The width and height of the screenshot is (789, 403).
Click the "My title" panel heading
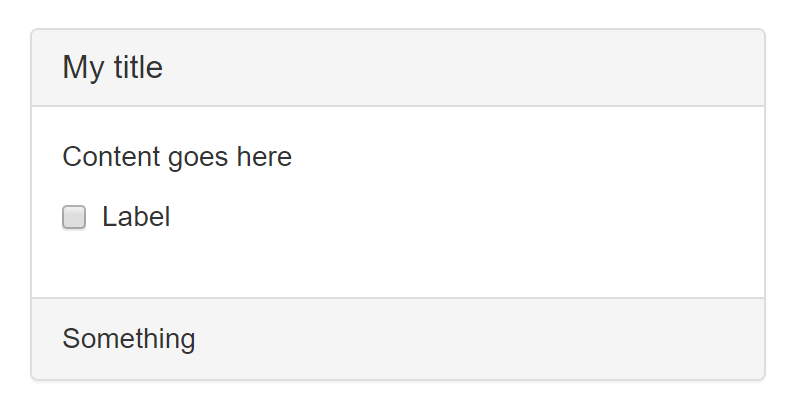coord(112,68)
